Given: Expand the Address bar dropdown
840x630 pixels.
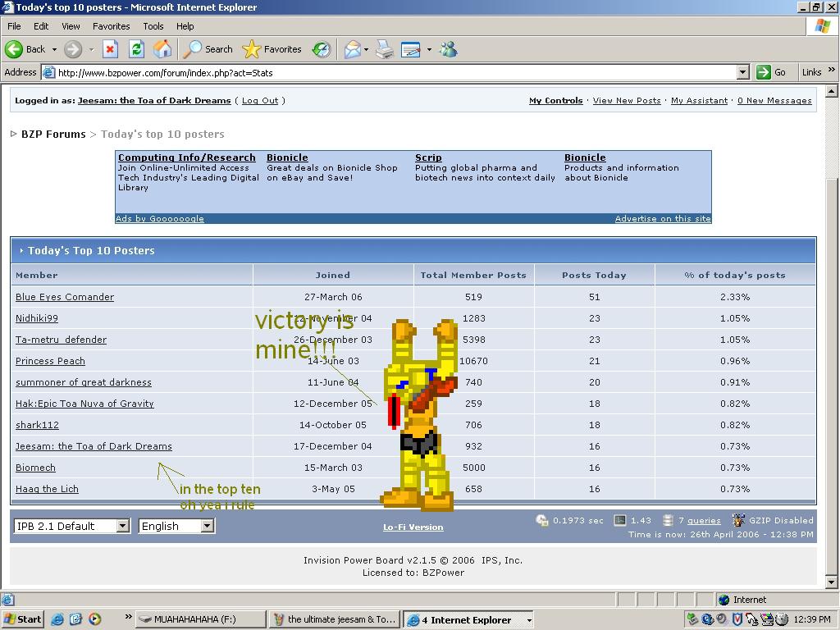Looking at the screenshot, I should pos(742,72).
